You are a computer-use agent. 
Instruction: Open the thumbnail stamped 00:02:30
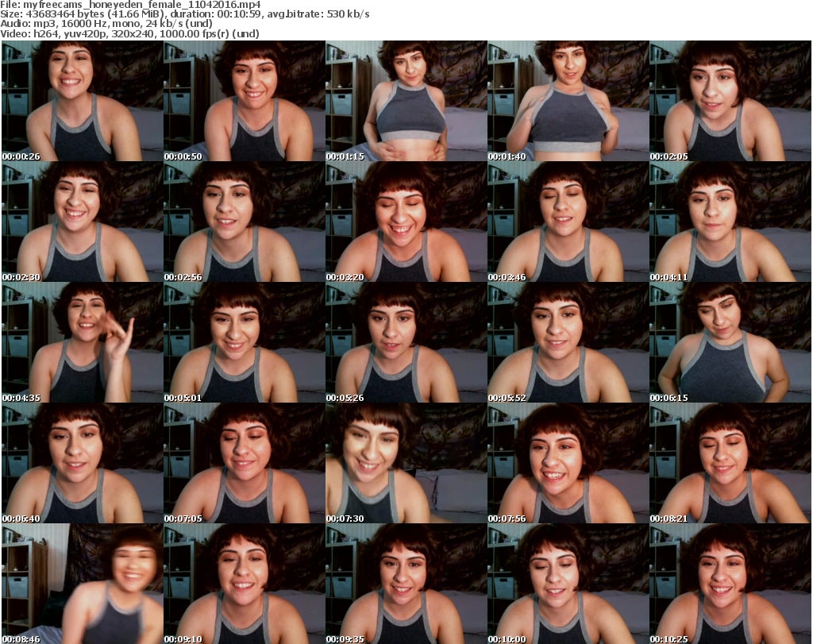[83, 222]
